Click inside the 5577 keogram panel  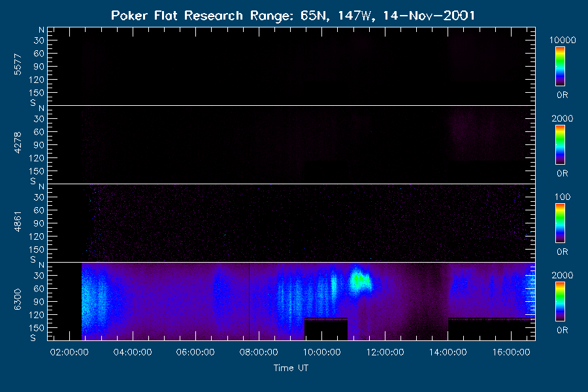pyautogui.click(x=291, y=67)
